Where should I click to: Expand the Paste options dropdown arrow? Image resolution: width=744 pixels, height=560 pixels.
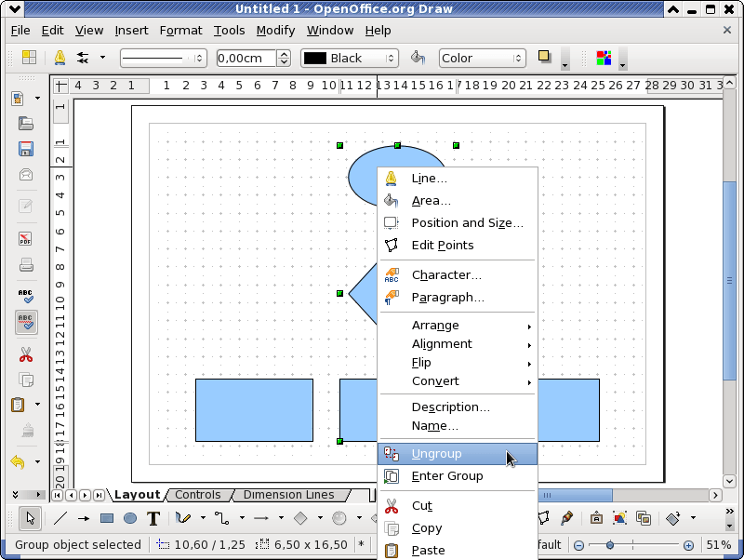click(x=37, y=405)
